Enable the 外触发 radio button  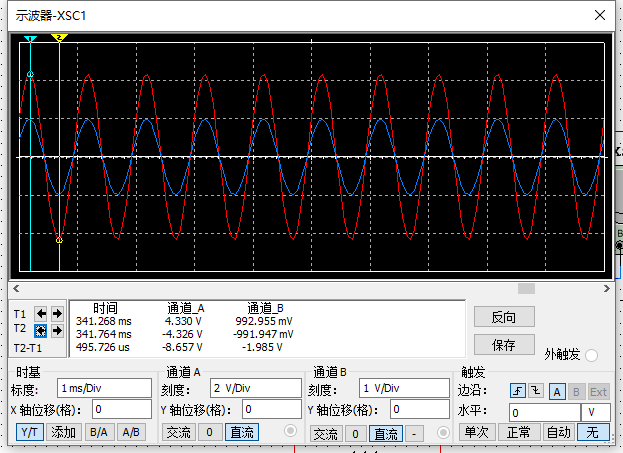pyautogui.click(x=591, y=355)
